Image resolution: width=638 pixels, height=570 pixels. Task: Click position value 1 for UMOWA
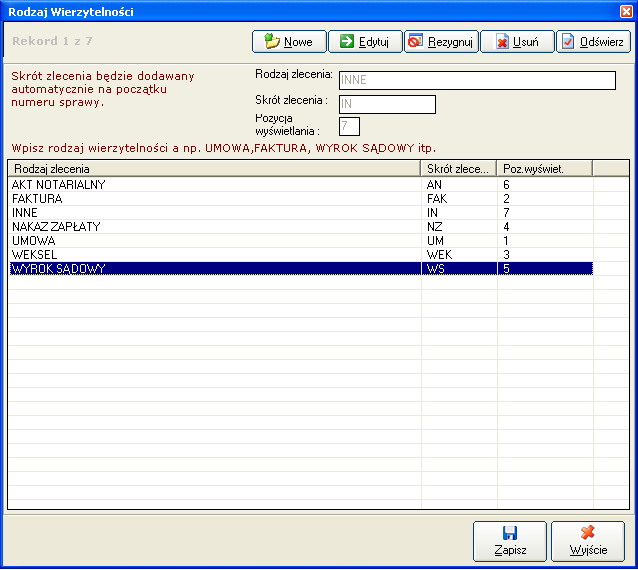coord(506,240)
